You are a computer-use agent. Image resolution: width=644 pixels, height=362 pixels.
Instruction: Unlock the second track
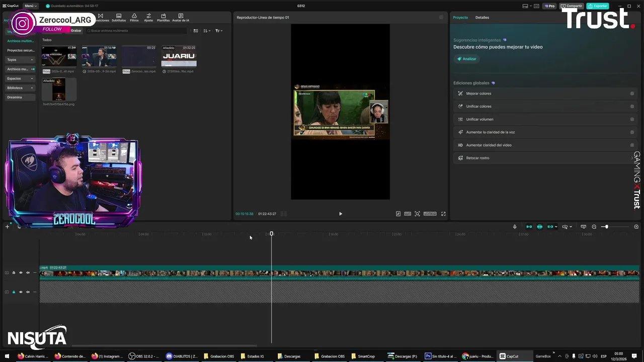coord(14,292)
